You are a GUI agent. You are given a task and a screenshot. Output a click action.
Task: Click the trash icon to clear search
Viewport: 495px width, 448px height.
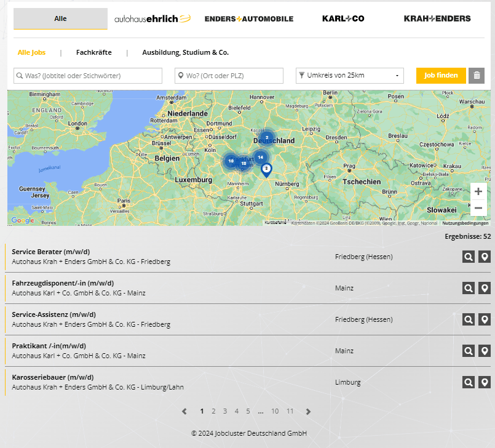pyautogui.click(x=476, y=76)
